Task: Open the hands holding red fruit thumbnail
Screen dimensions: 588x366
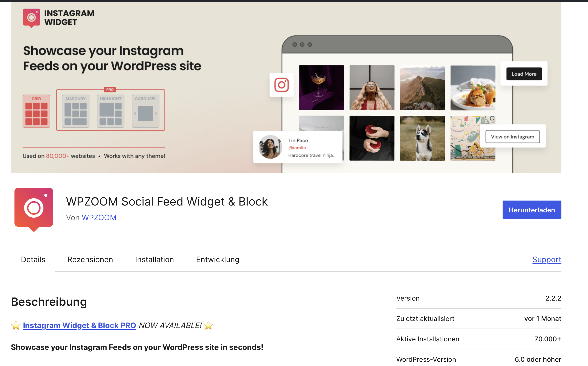Action: pos(372,138)
